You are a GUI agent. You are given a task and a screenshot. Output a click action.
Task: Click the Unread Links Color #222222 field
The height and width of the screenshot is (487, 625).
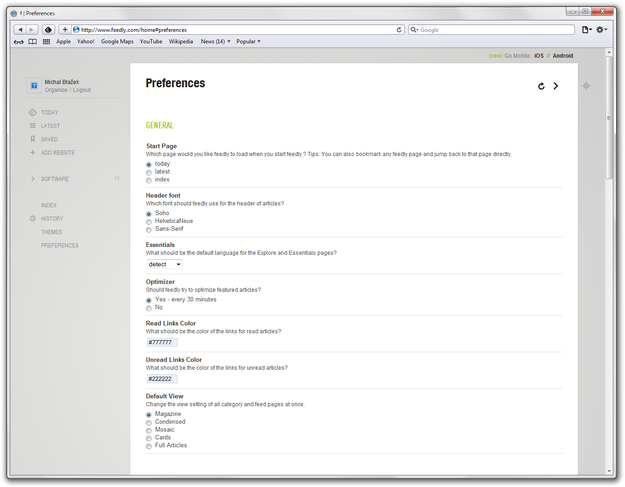pos(162,379)
